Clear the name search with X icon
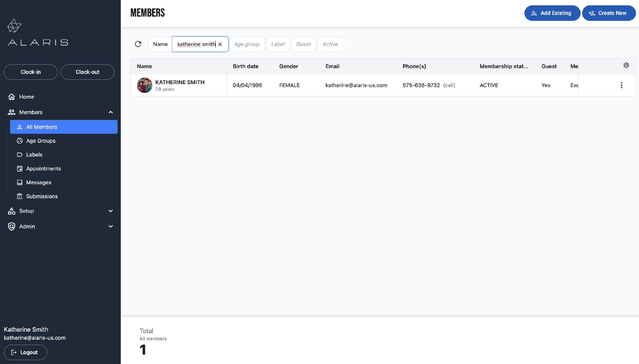The height and width of the screenshot is (364, 639). tap(220, 44)
